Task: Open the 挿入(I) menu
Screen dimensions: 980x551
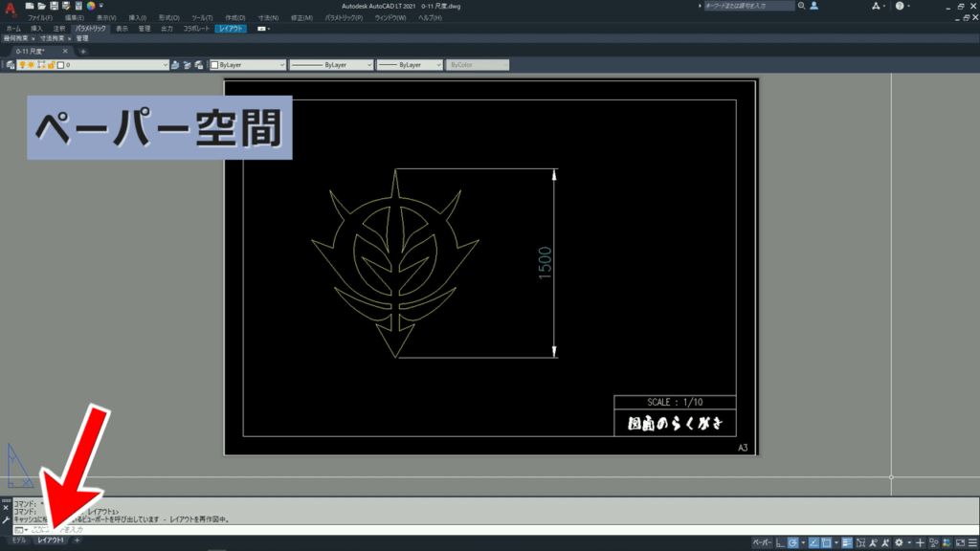Action: (137, 18)
